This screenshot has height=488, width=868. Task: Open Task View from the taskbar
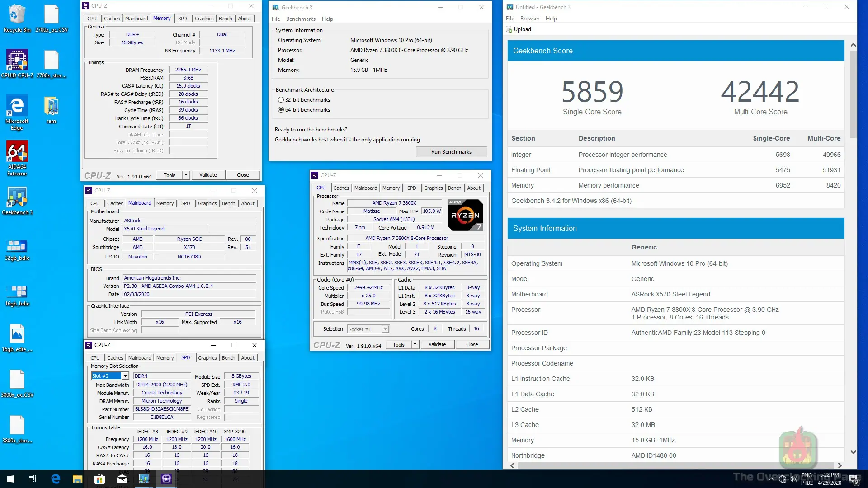33,479
